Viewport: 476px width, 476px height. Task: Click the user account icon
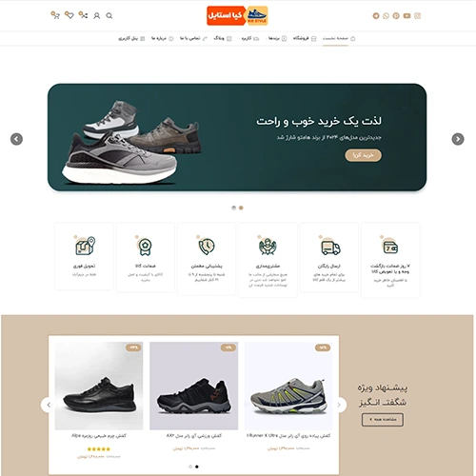click(x=97, y=15)
